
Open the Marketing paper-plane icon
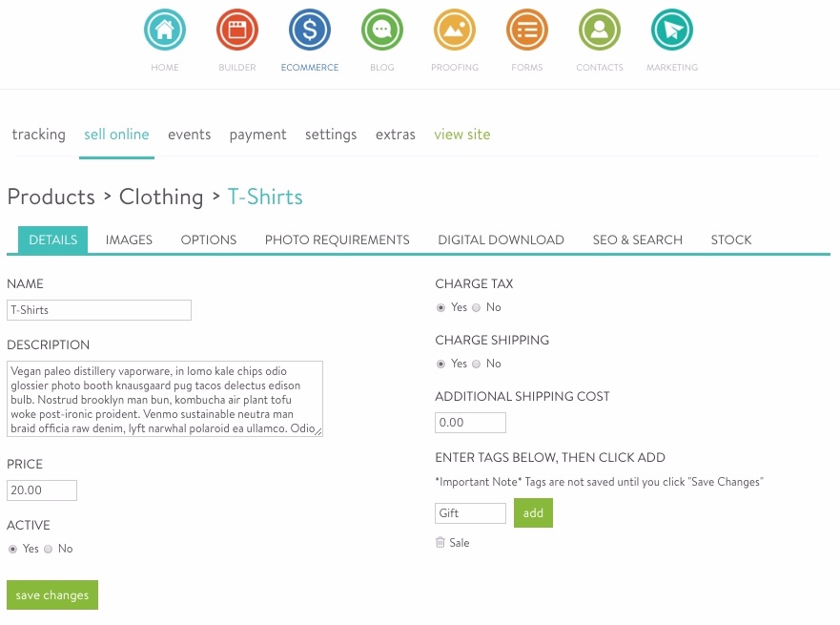pos(671,29)
